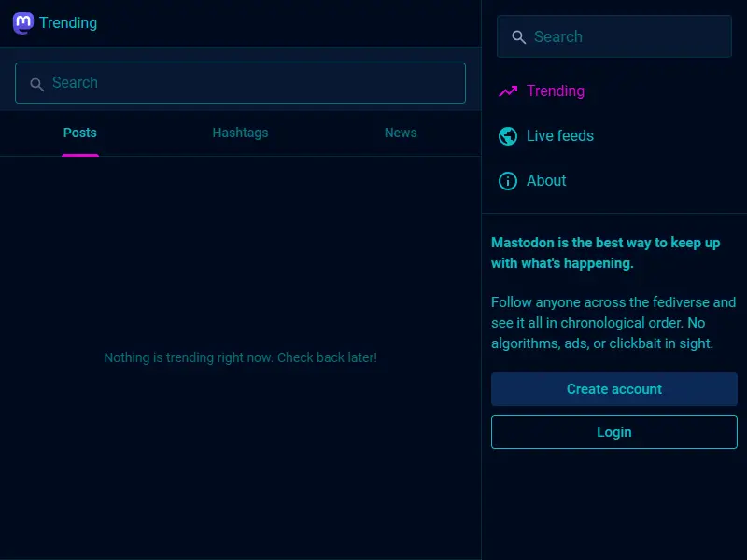Select the Posts tab
Viewport: 747px width, 560px height.
[80, 133]
